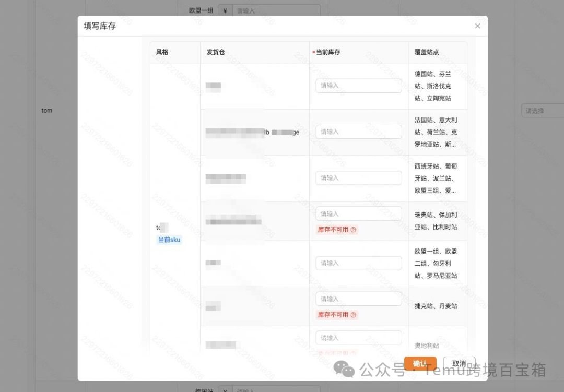Focus the input covering 西班牙站、葡萄牙站

click(358, 177)
